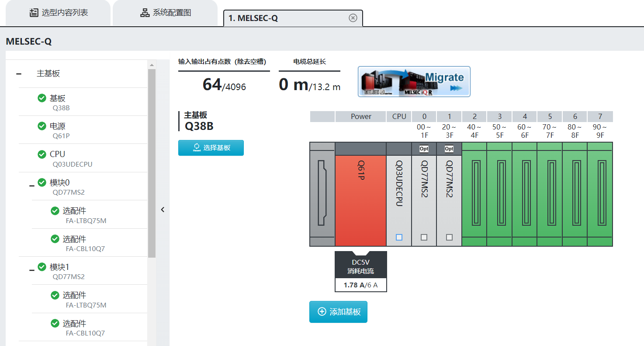Screen dimensions: 644x346
Task: Toggle the checkbox on slot 1 QD77MS2
Action: [x=449, y=238]
